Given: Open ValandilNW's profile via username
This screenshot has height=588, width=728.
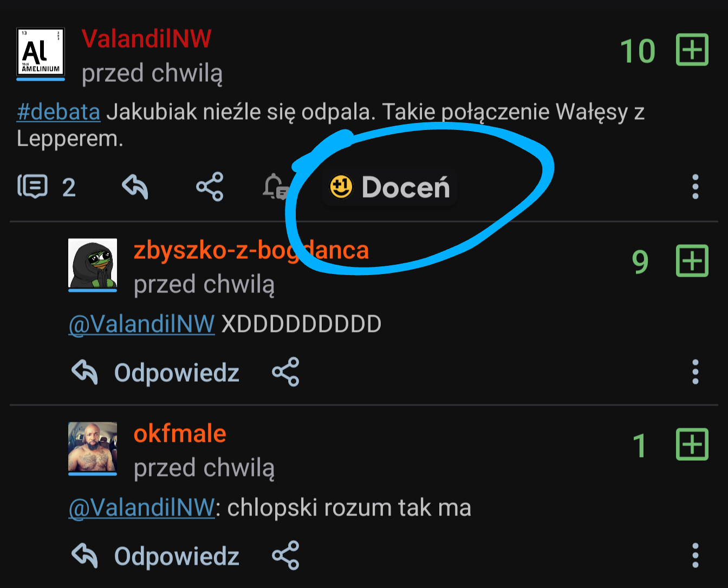Looking at the screenshot, I should (146, 38).
